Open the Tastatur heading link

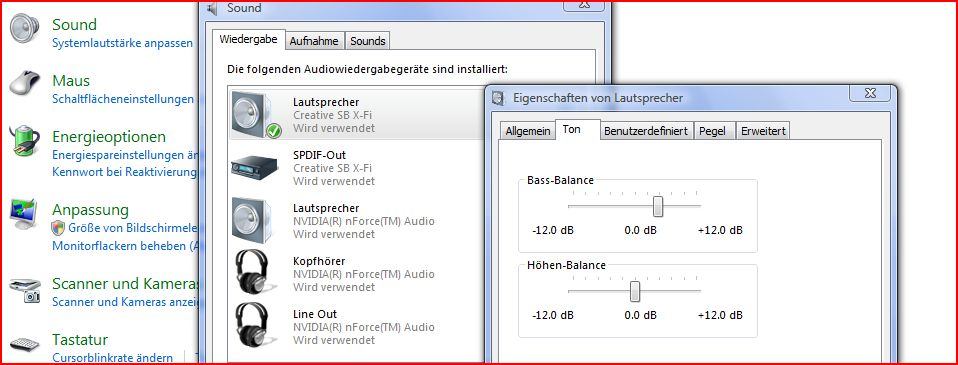tap(80, 340)
